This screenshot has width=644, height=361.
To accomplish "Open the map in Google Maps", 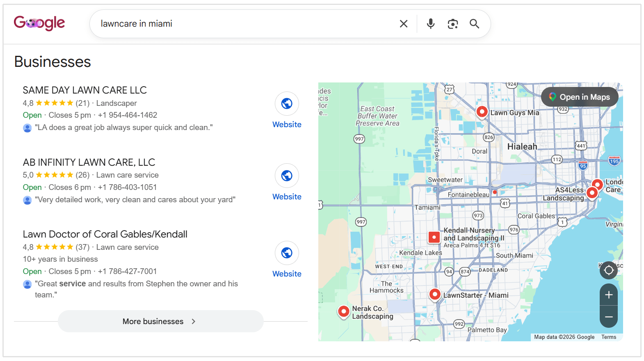I will pos(580,97).
